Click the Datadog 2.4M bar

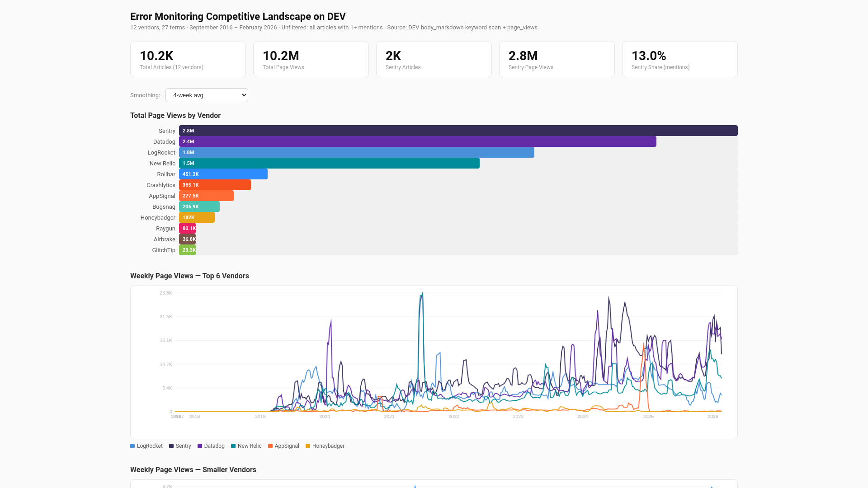(x=417, y=141)
